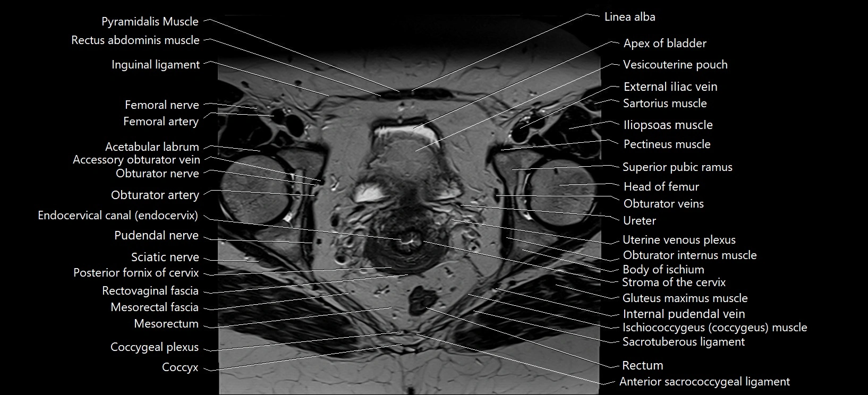Screen dimensions: 868x395
Task: Click the Pectineus muscle label
Action: pyautogui.click(x=667, y=144)
